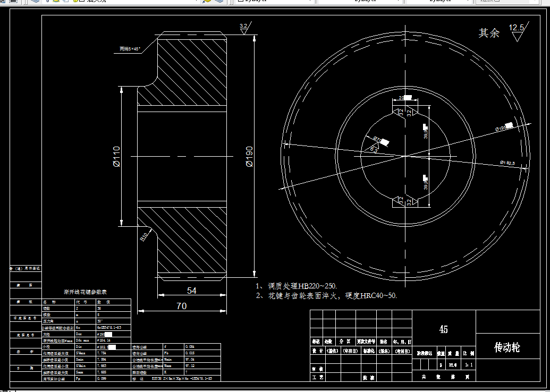
Task: Click note 1 调质处理HB220~250
Action: (297, 286)
